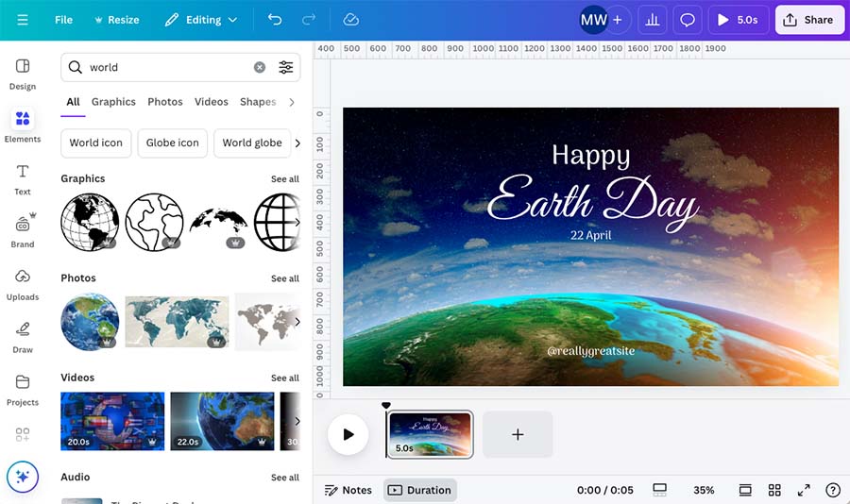Image resolution: width=850 pixels, height=504 pixels.
Task: Click the timeline playhead marker
Action: (x=386, y=406)
